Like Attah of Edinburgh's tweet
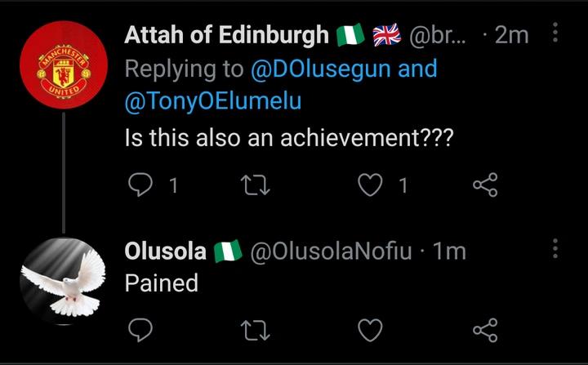The width and height of the screenshot is (588, 365). pyautogui.click(x=372, y=187)
